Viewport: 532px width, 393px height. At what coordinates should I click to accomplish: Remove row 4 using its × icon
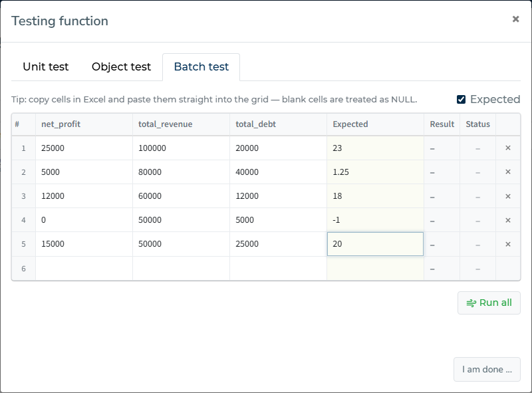click(x=508, y=220)
